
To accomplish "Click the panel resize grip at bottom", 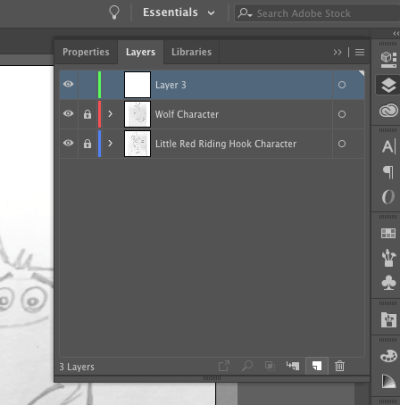I will 212,379.
